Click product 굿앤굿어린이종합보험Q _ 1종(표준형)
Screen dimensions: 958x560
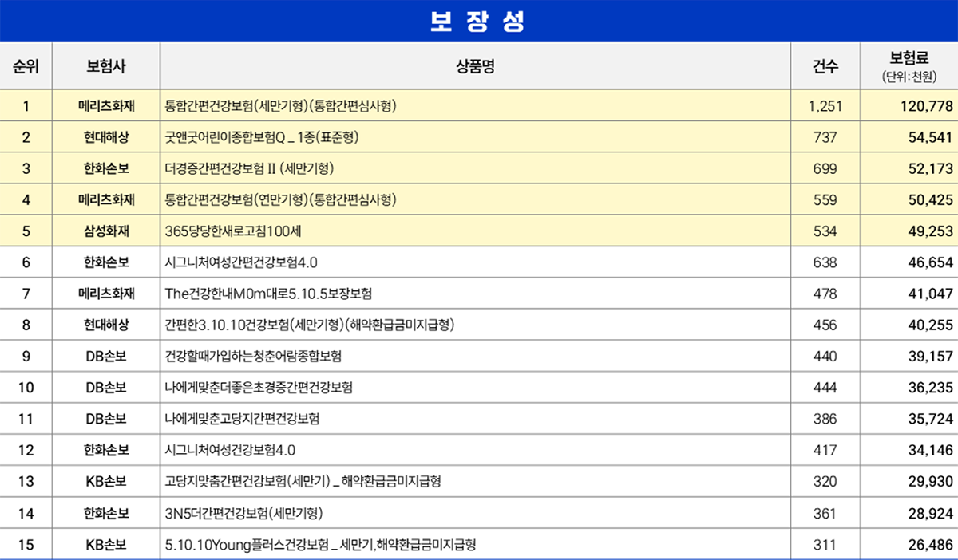click(262, 137)
